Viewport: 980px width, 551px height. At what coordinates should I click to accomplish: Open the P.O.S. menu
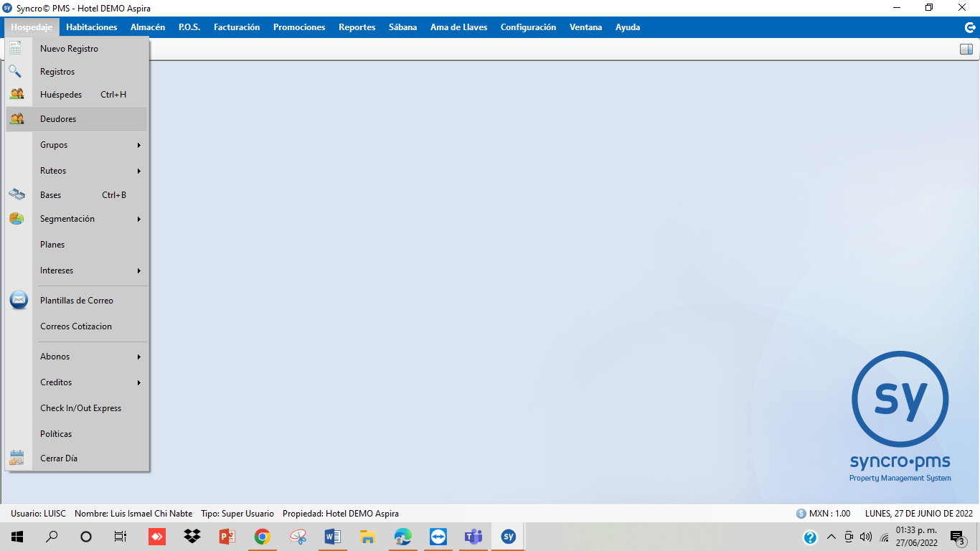coord(189,27)
